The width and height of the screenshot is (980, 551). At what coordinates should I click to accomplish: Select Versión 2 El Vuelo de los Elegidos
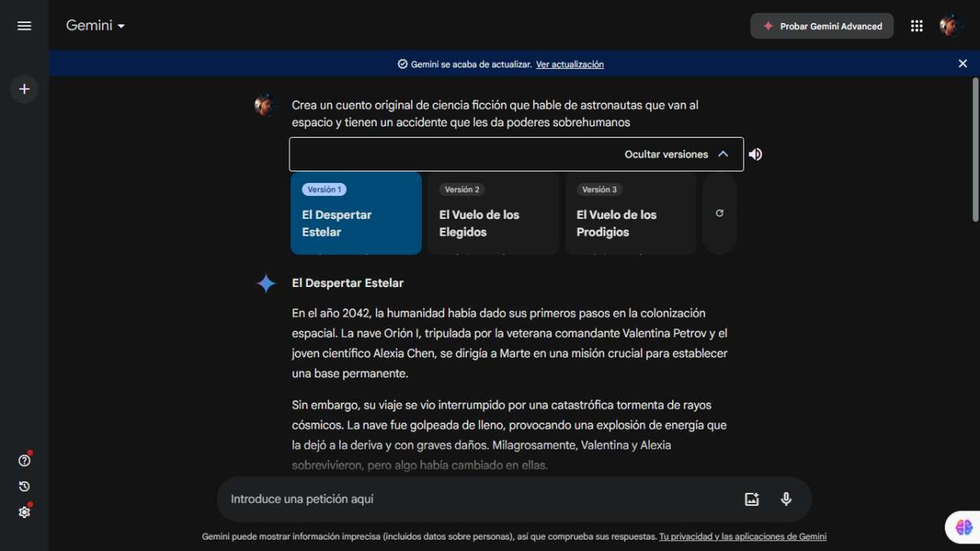493,213
